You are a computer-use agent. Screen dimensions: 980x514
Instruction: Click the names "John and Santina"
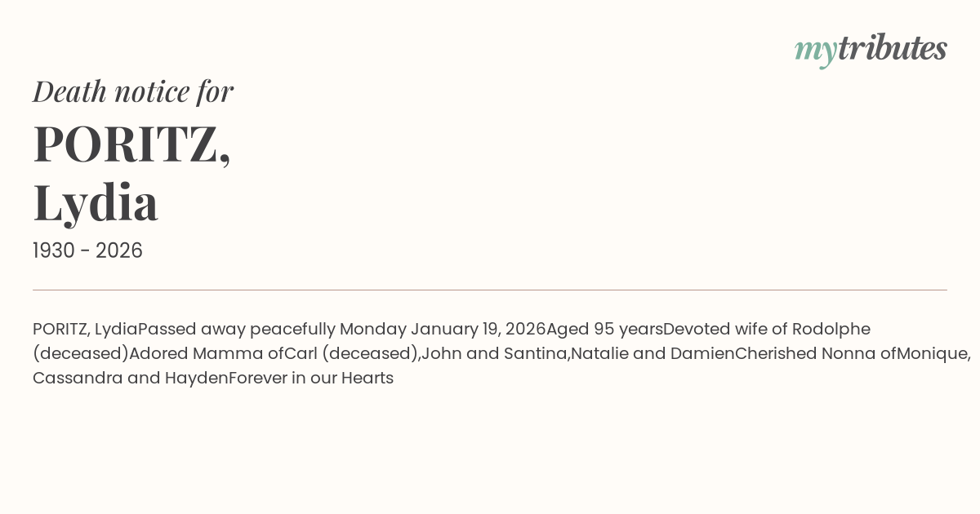click(x=494, y=354)
